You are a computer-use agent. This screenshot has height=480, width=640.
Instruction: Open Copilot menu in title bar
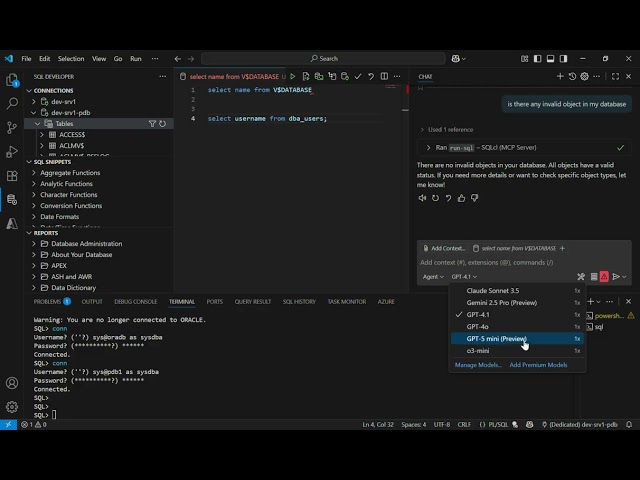pyautogui.click(x=458, y=59)
